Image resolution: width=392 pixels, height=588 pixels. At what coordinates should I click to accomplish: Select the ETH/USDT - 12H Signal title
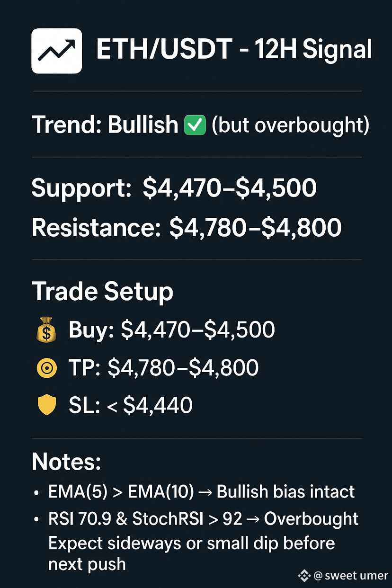click(x=233, y=51)
